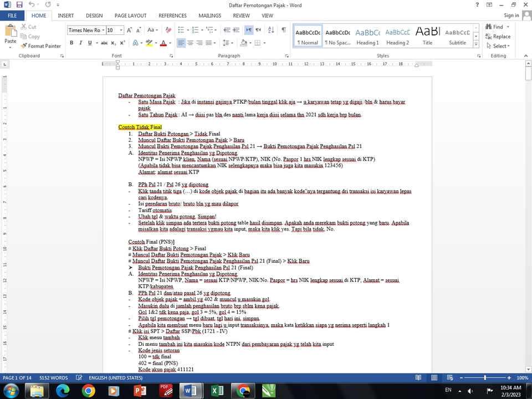This screenshot has width=532, height=399.
Task: Clear all formatting eraser icon
Action: pos(168,30)
